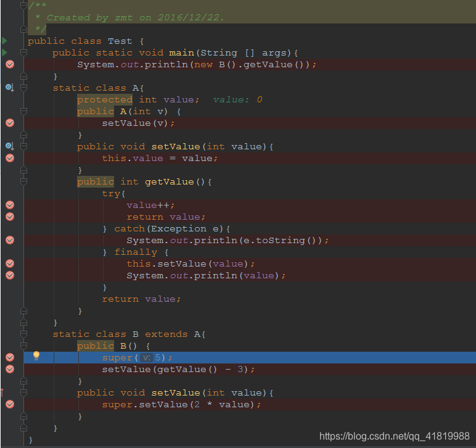Click the class name Test in declaration
The height and width of the screenshot is (448, 476).
(120, 41)
